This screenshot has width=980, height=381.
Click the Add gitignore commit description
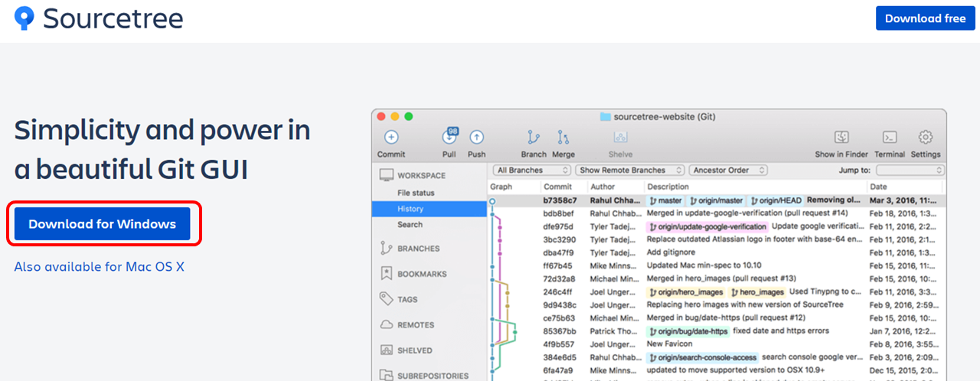point(669,252)
